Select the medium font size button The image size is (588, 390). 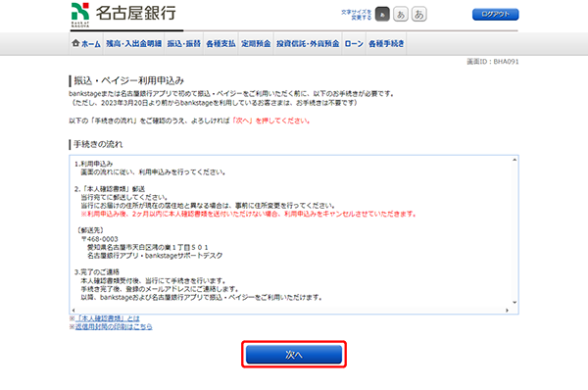(401, 15)
